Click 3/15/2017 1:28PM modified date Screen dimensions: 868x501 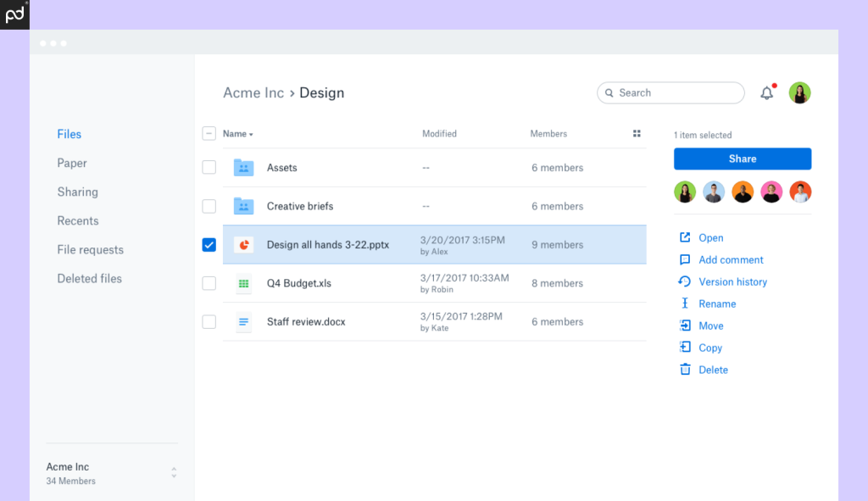coord(461,316)
